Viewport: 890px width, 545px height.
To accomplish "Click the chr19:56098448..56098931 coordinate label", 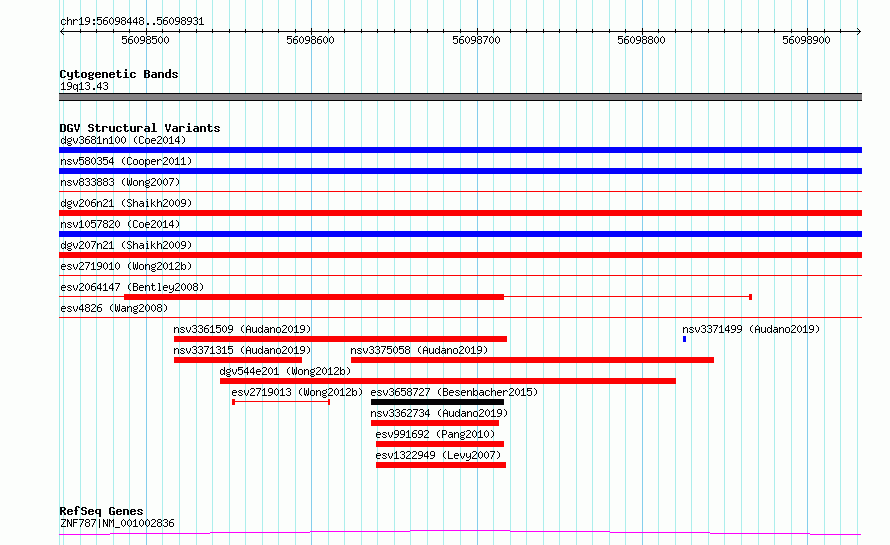I will 132,22.
